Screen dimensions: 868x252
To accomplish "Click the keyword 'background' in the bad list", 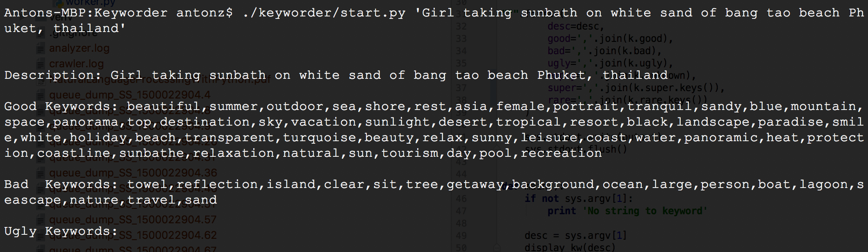I will click(x=553, y=185).
